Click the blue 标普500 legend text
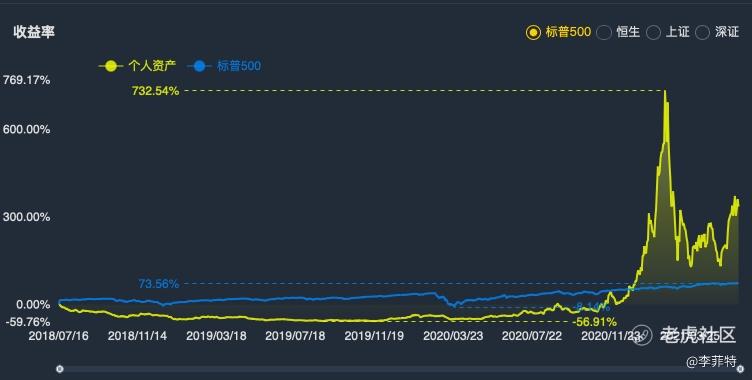 [238, 66]
